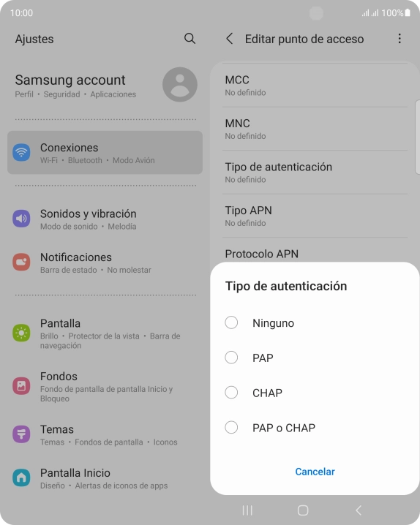Go back from Editar punto de acceso

[230, 39]
